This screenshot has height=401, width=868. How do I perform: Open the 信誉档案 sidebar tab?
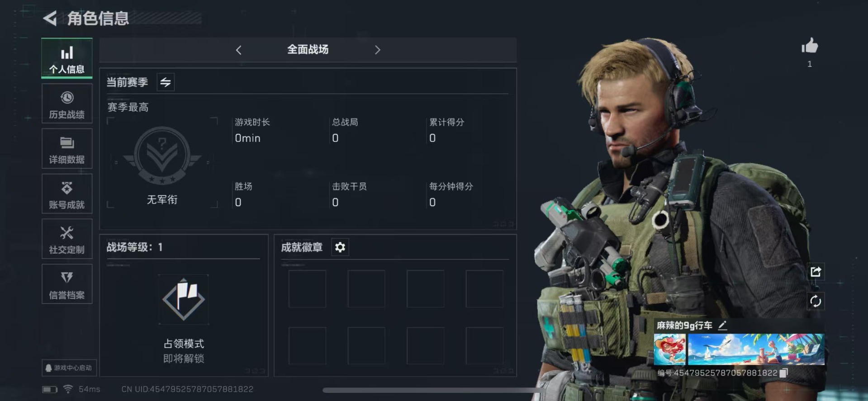point(67,284)
